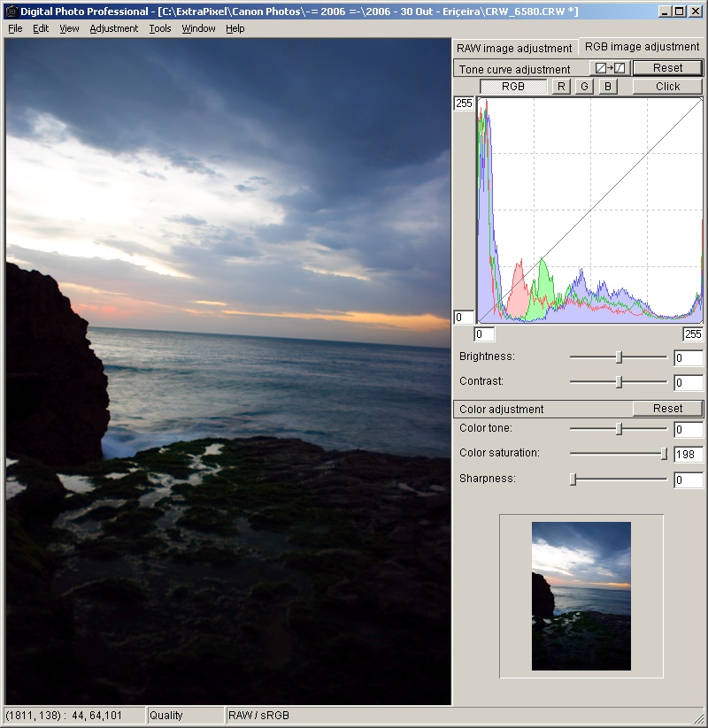Select the G channel button

click(584, 87)
